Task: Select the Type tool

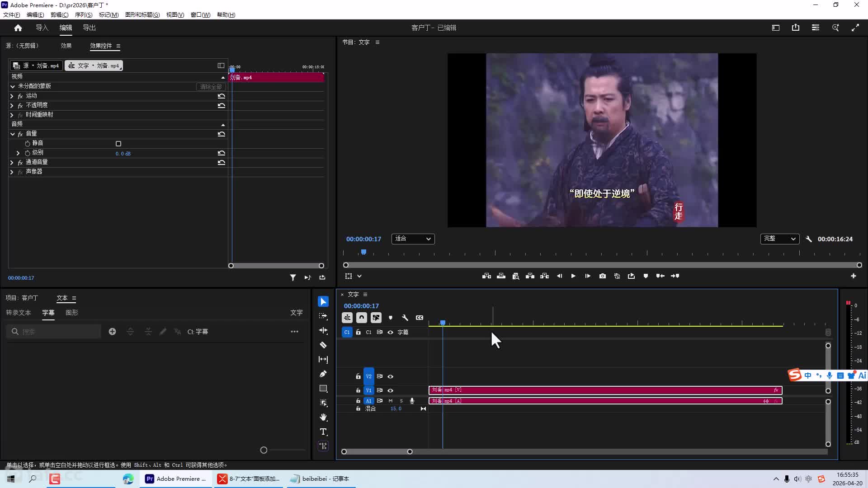Action: (x=323, y=432)
